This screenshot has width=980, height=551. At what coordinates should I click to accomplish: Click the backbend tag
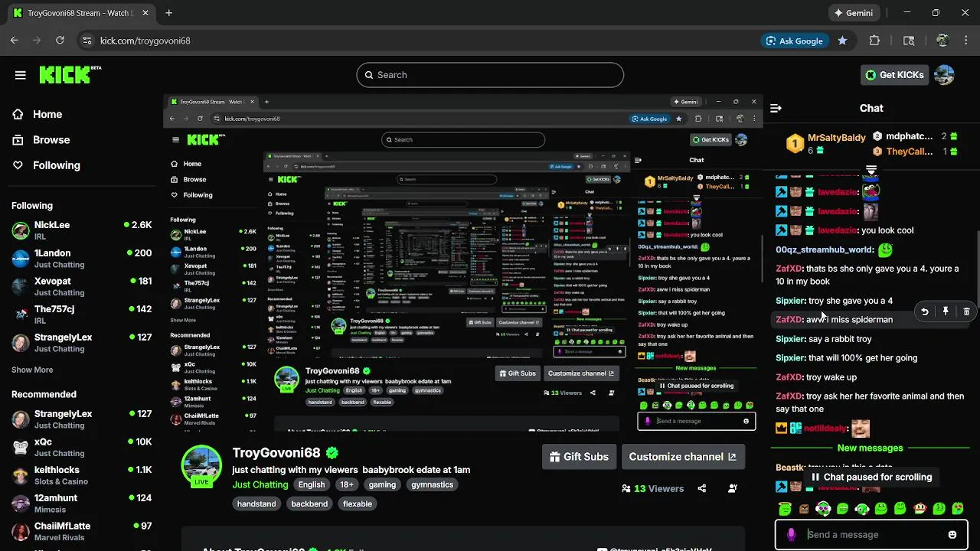coord(309,504)
